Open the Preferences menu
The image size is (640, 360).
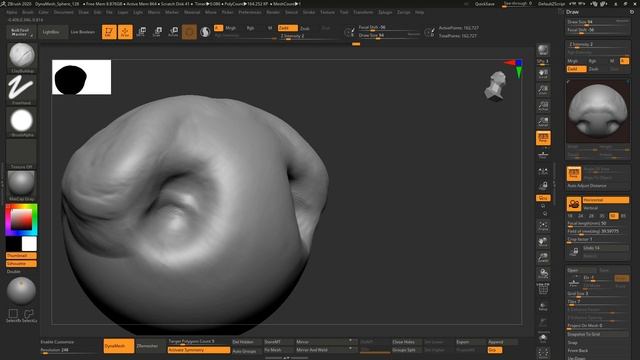[x=250, y=12]
